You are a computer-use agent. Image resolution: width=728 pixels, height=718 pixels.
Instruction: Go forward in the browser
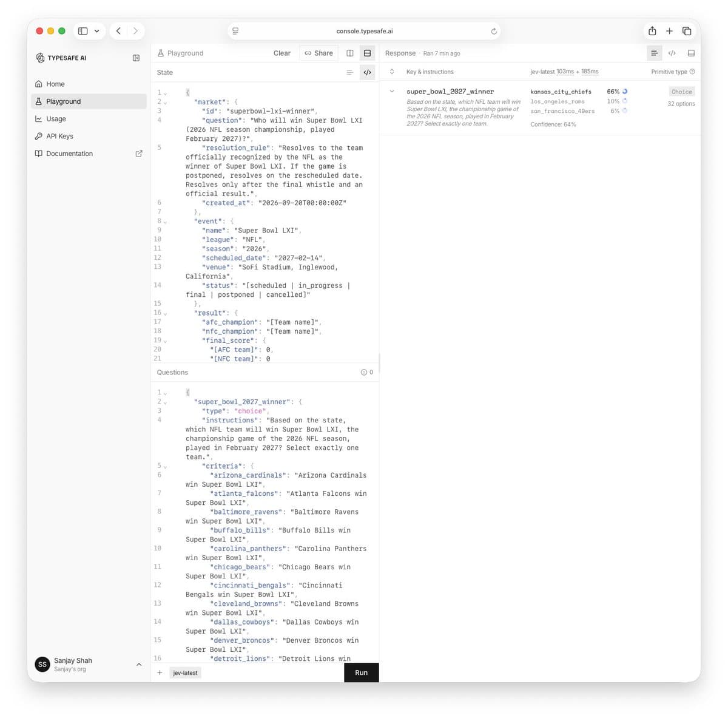pyautogui.click(x=135, y=31)
